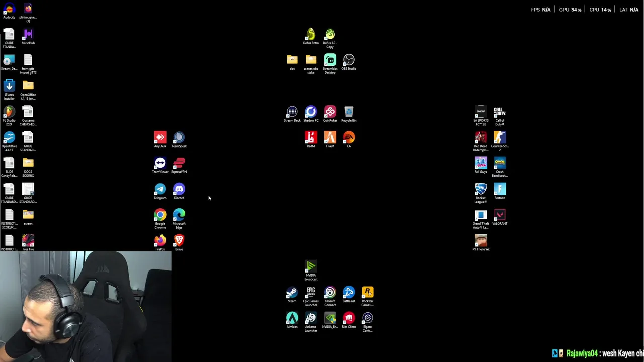Launch Rocket League shortcut

click(481, 194)
